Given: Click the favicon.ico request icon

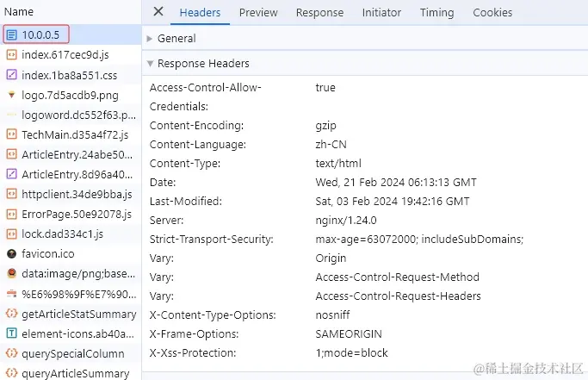Looking at the screenshot, I should click(12, 254).
